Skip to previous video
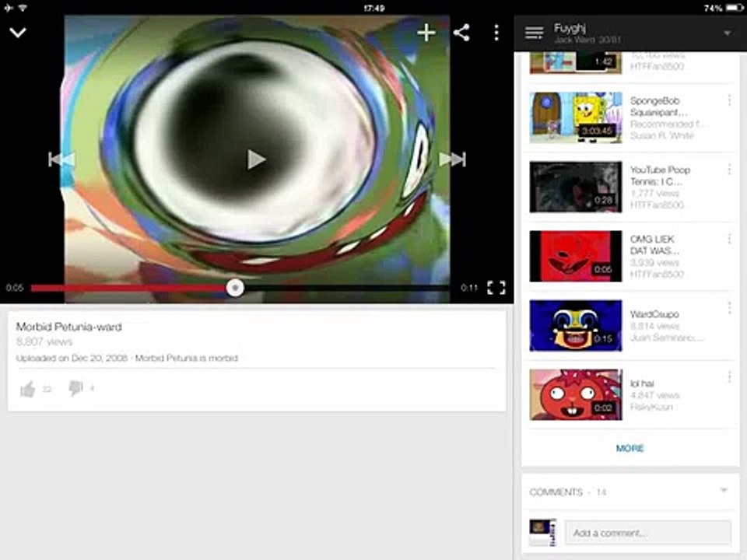This screenshot has height=560, width=747. click(62, 159)
